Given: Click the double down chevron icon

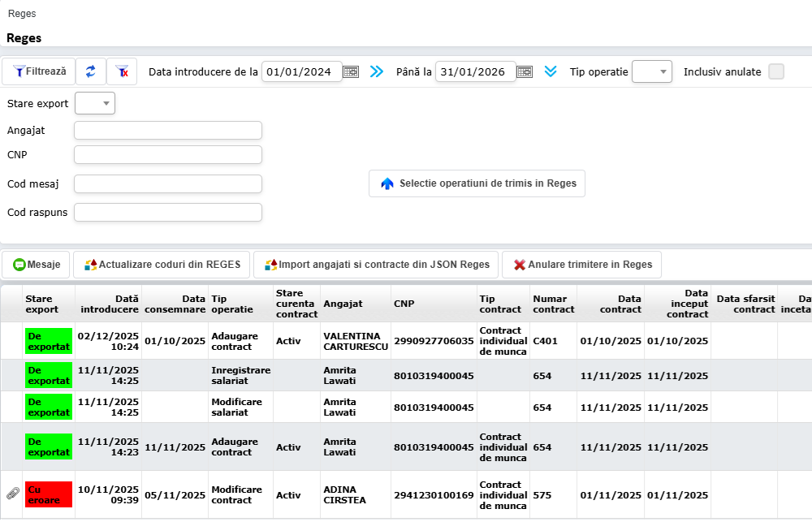Looking at the screenshot, I should tap(551, 71).
